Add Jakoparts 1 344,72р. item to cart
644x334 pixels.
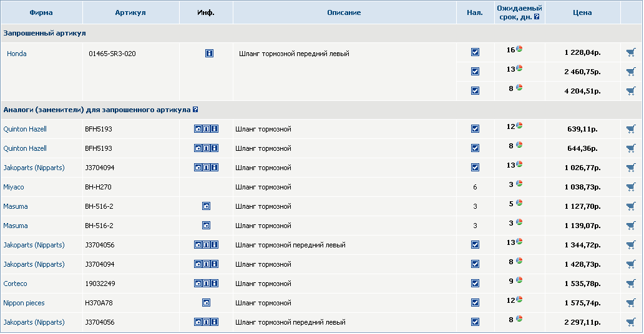point(631,245)
